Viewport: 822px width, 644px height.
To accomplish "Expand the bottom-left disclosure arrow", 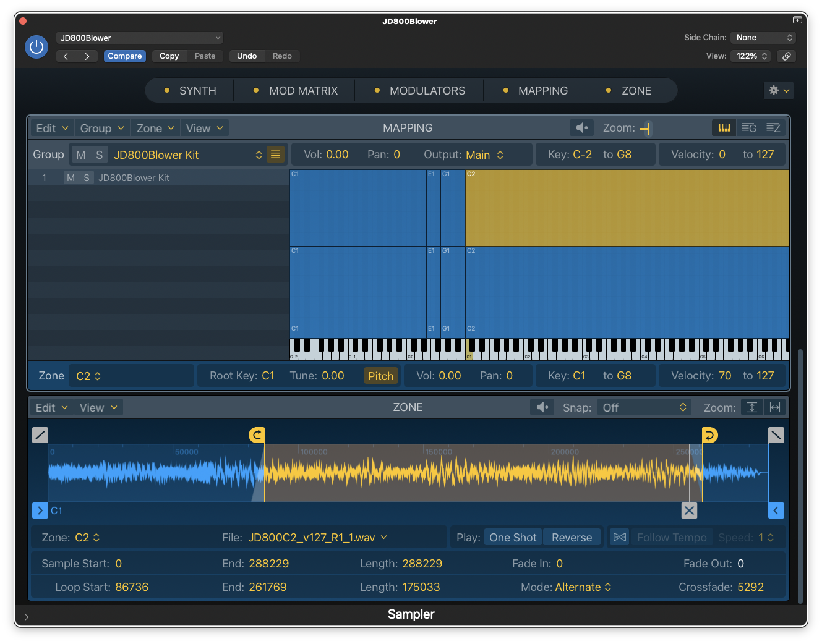I will click(26, 617).
